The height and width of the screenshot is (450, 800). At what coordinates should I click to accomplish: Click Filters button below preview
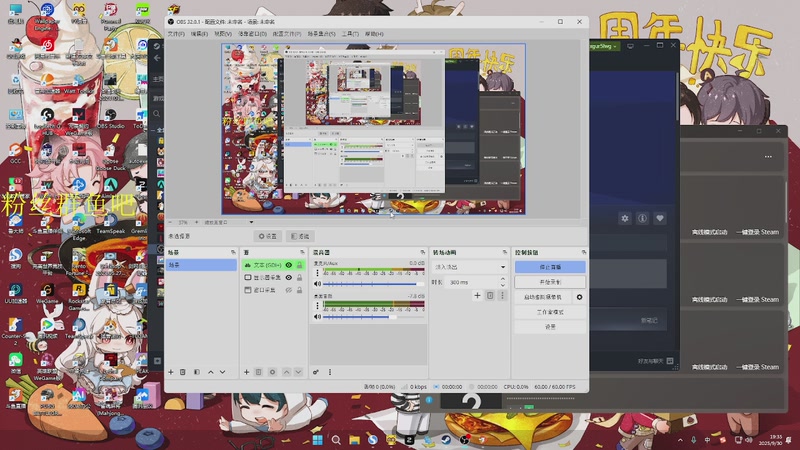point(301,236)
